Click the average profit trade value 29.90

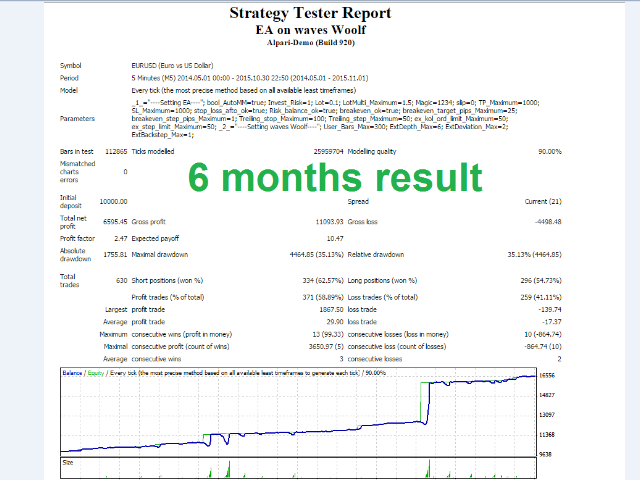pyautogui.click(x=335, y=322)
